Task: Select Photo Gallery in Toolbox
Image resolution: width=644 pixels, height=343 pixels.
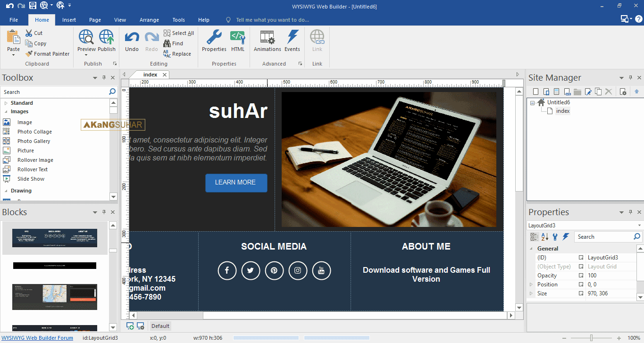Action: click(x=33, y=141)
